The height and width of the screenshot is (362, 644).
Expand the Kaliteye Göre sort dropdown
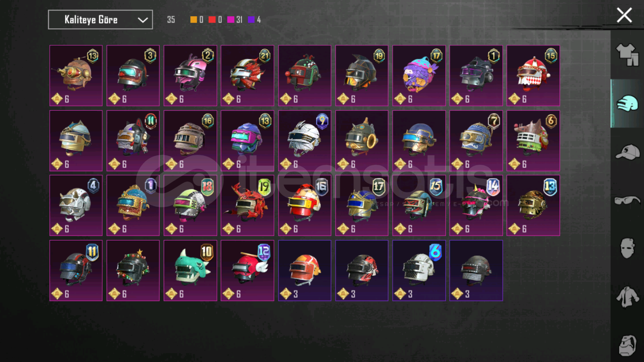coord(100,19)
